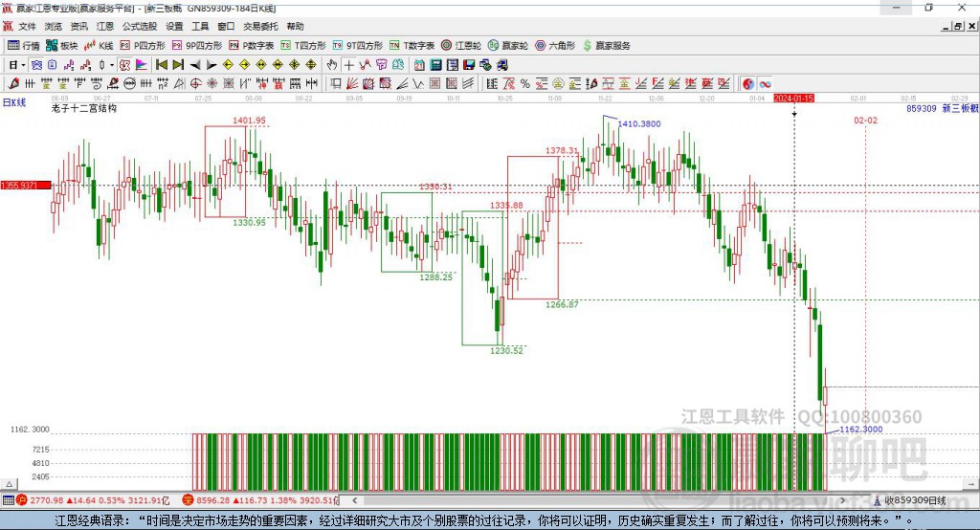Open the 帮助 menu
Screen dimensions: 980x530
(x=295, y=26)
